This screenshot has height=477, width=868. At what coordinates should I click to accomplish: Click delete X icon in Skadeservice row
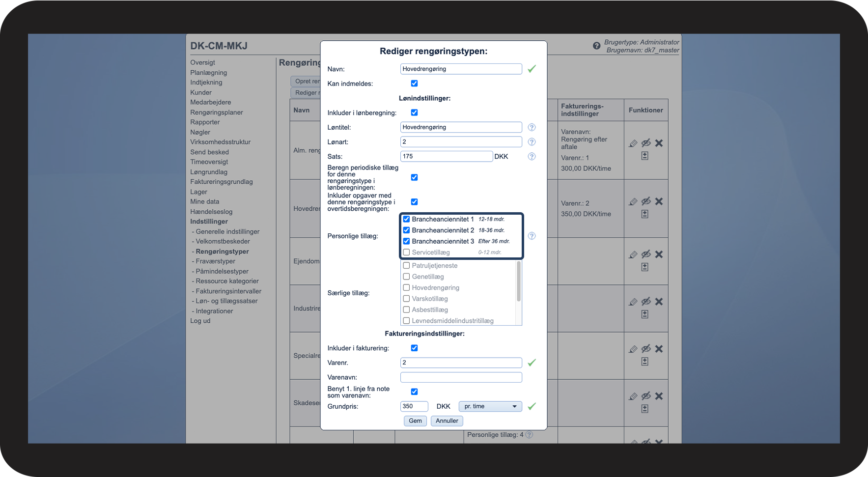[659, 396]
